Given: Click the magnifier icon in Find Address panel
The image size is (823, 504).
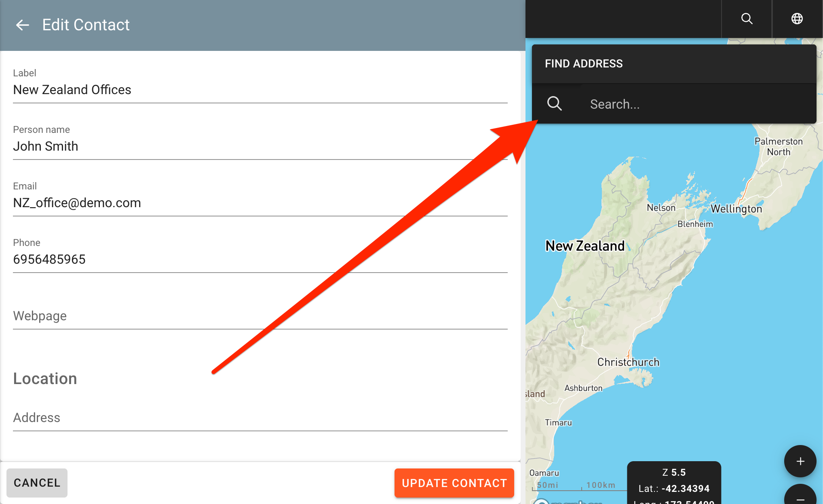Looking at the screenshot, I should coord(554,104).
